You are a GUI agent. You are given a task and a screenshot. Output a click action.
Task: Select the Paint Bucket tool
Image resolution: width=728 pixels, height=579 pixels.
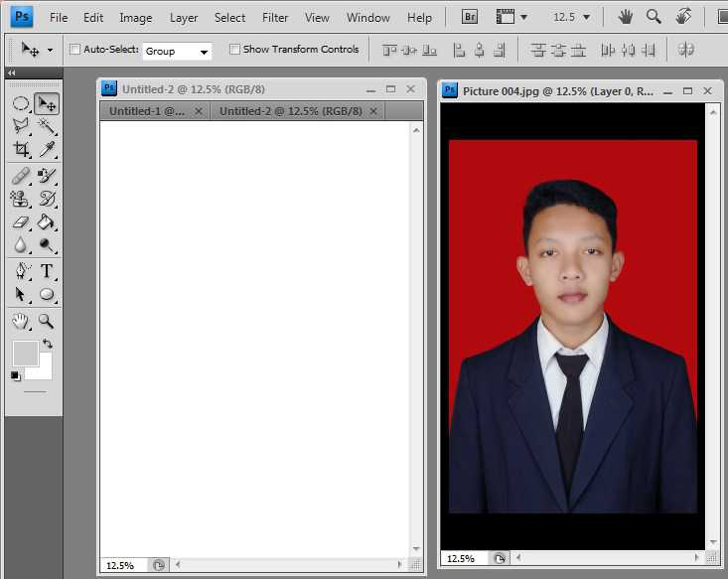[47, 221]
